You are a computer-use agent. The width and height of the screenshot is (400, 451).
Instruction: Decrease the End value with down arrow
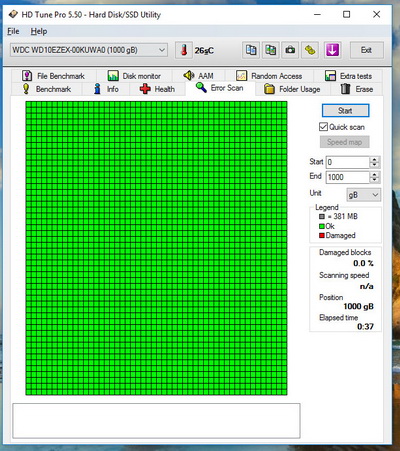pos(375,180)
